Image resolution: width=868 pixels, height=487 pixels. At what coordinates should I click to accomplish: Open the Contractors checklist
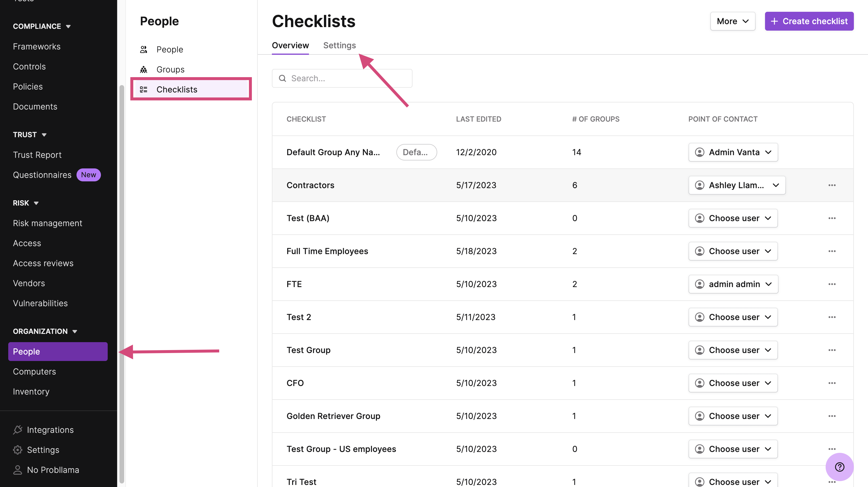[310, 185]
